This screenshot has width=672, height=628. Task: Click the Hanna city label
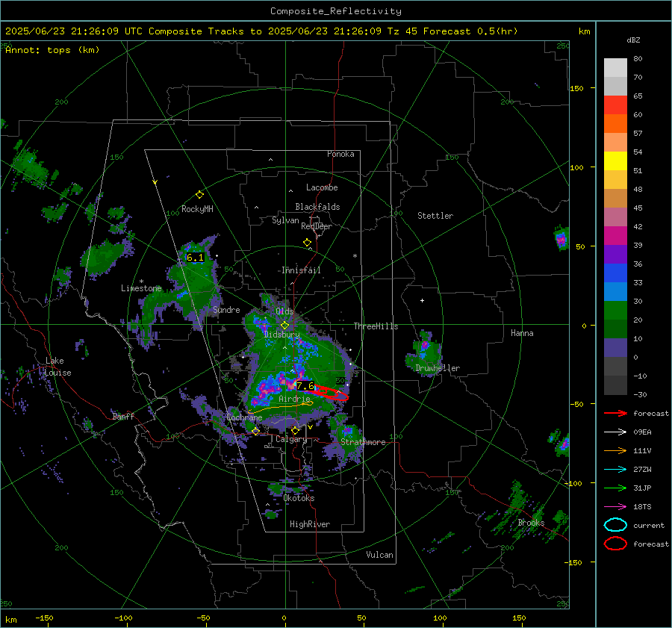[x=522, y=333]
